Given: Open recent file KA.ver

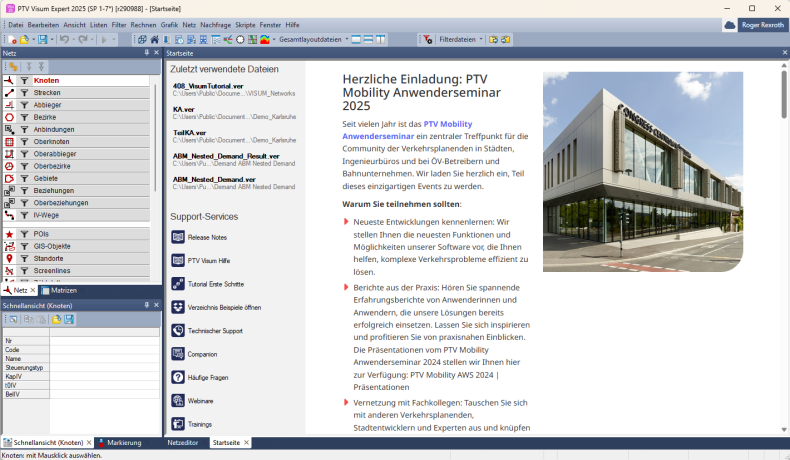Looking at the screenshot, I should pos(184,109).
